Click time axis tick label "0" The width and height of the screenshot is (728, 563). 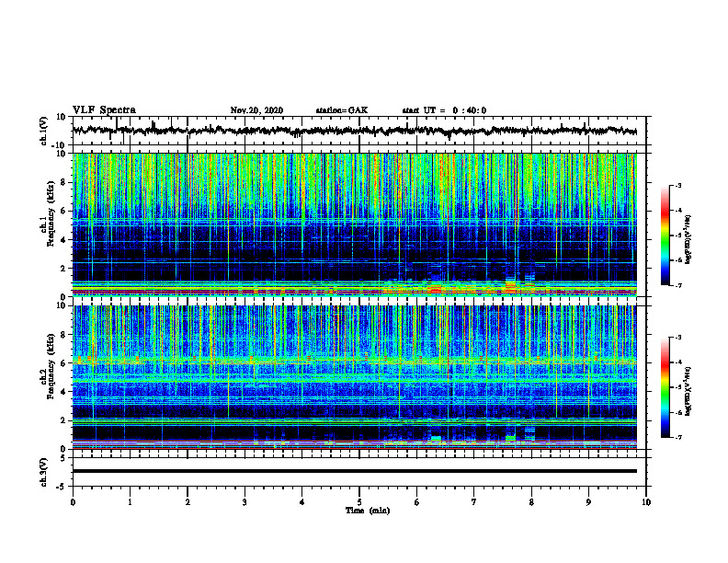[73, 502]
